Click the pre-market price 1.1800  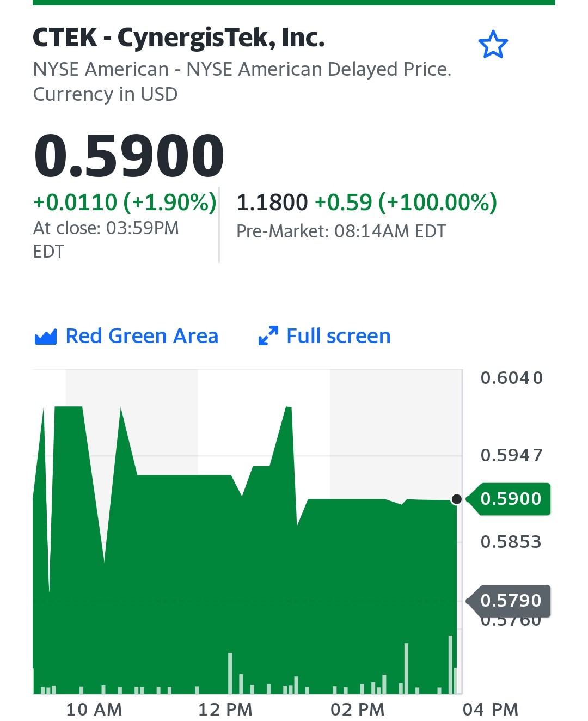click(272, 203)
